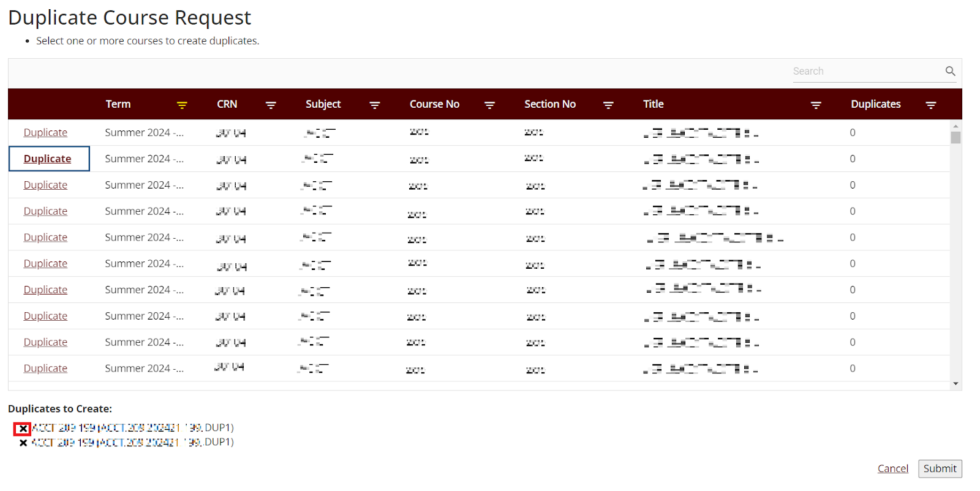Image resolution: width=980 pixels, height=491 pixels.
Task: Click Duplicate link in ninth row
Action: pos(45,343)
